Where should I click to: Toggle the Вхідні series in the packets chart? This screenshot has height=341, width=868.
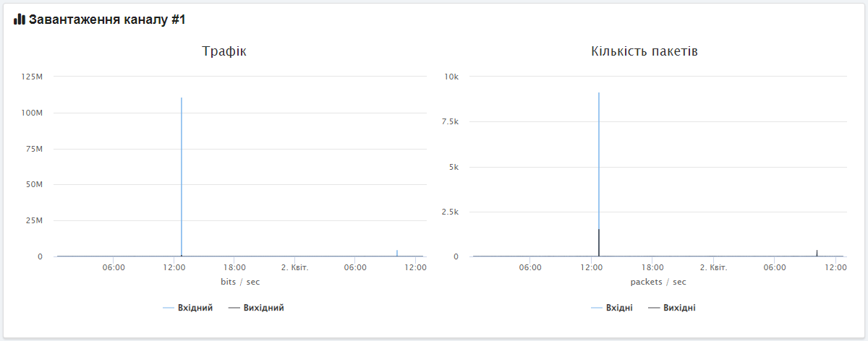coord(618,308)
